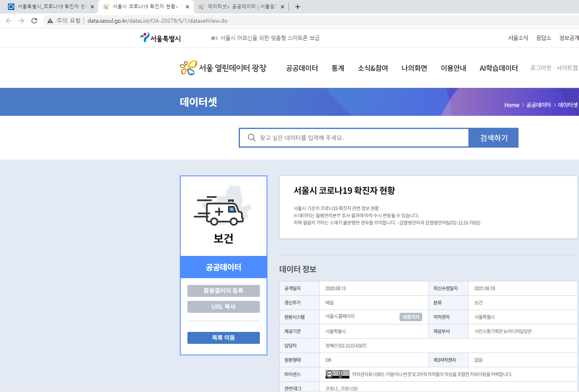Open the 소식&참여 menu

coord(373,68)
